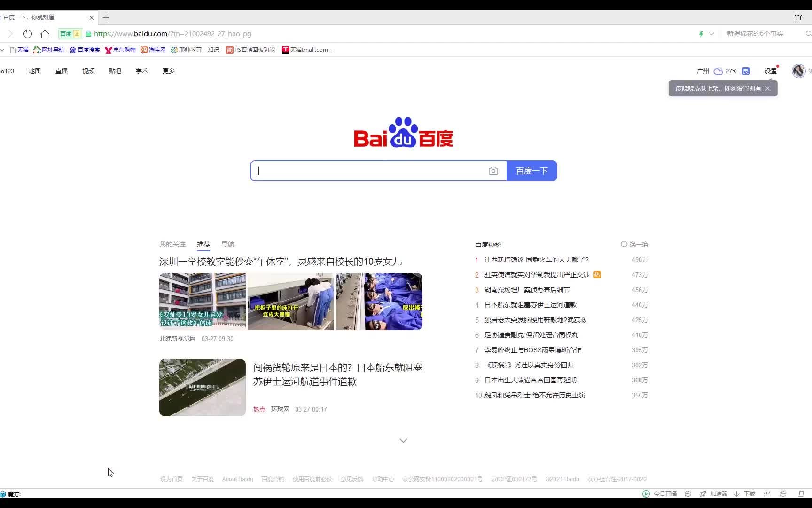812x508 pixels.
Task: Click the status bar flag icon
Action: click(x=766, y=493)
